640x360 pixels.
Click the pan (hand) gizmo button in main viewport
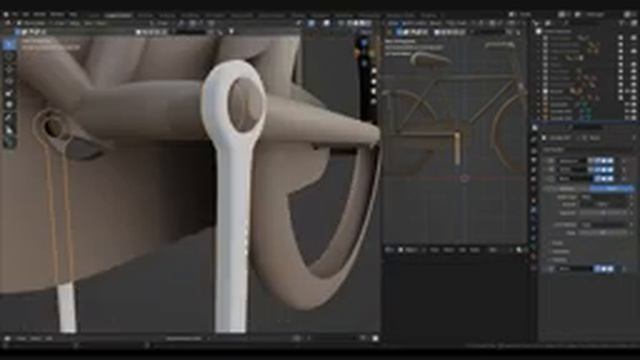[x=373, y=81]
